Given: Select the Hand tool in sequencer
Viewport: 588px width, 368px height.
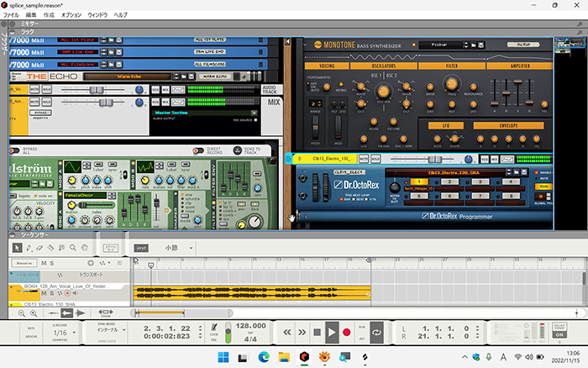Looking at the screenshot, I should click(x=85, y=248).
